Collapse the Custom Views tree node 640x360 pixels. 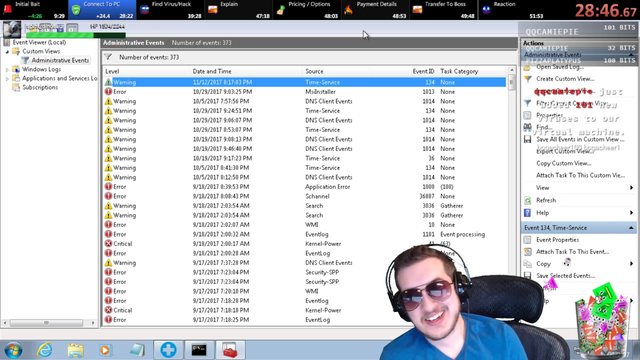7,52
